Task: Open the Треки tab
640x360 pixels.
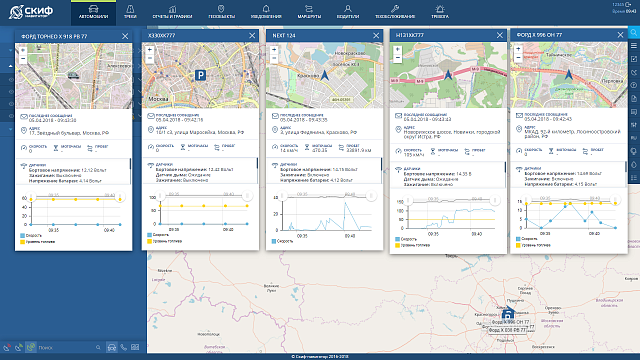Action: pos(130,12)
